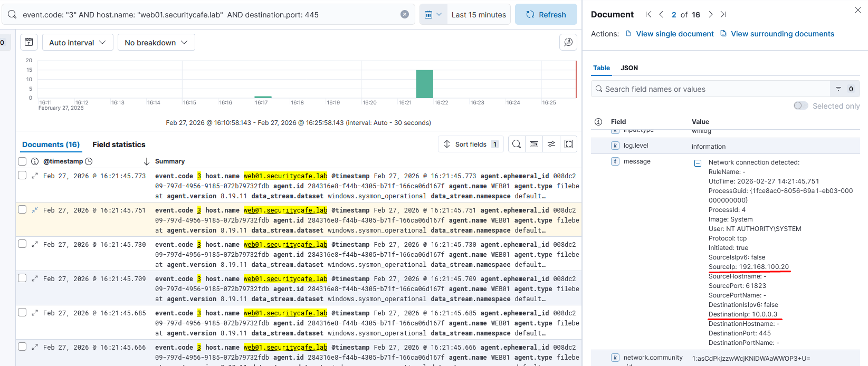The height and width of the screenshot is (366, 868).
Task: Click the info icon in grid header
Action: [35, 161]
